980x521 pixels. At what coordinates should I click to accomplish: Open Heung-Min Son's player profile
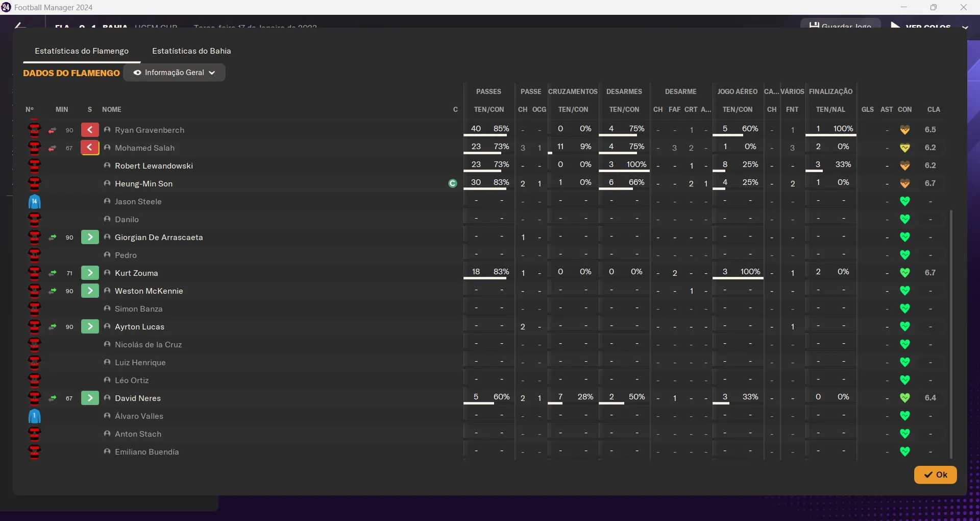[143, 184]
